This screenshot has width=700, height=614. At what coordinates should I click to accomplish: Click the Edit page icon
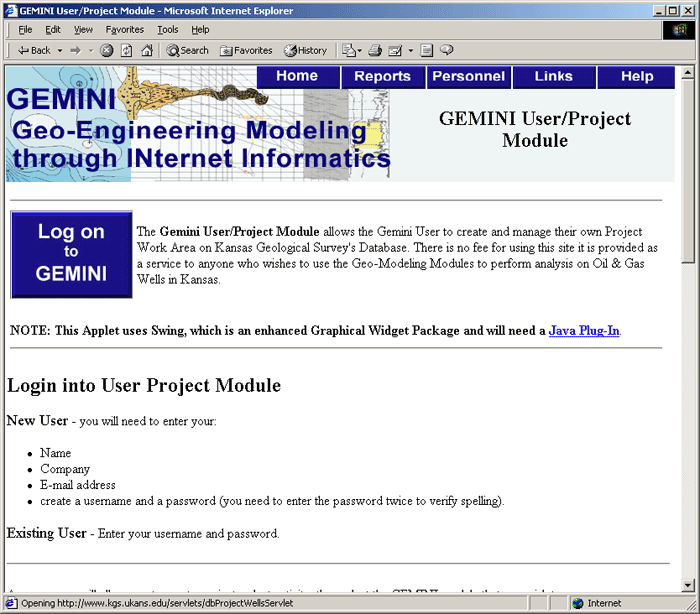click(395, 50)
